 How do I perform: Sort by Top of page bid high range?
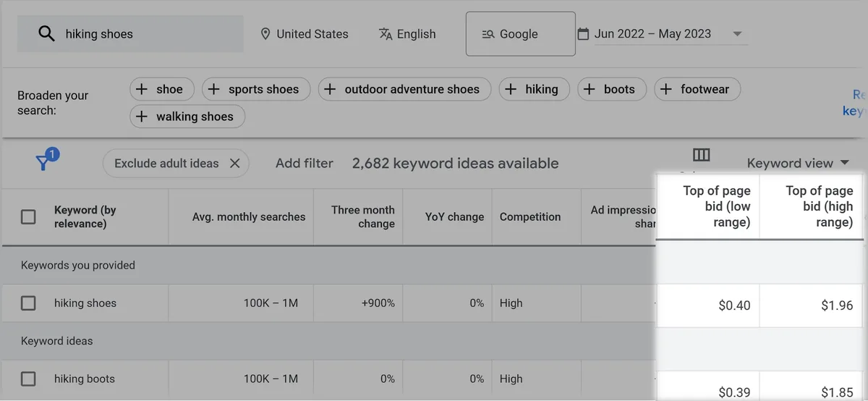819,206
